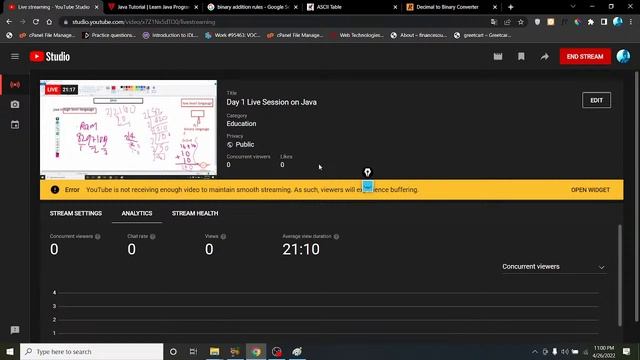Viewport: 640px width, 360px height.
Task: Open the Manage calendar sidebar icon
Action: (15, 124)
